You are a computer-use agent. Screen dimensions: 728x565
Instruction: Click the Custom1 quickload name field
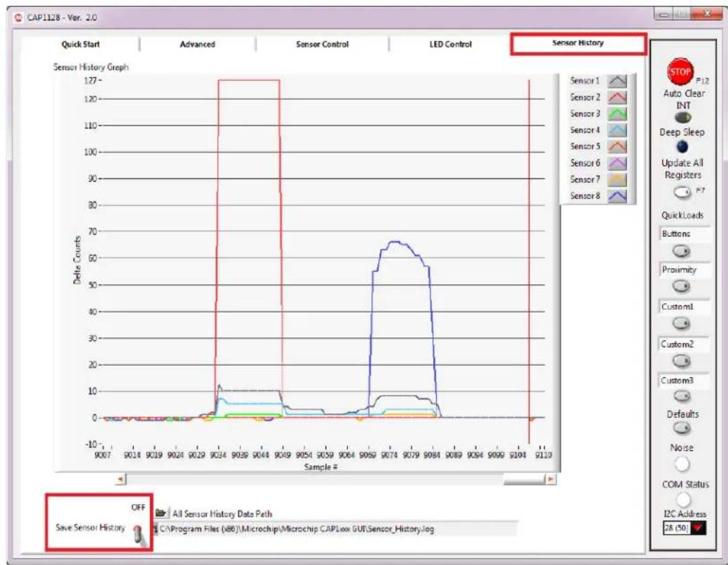(683, 306)
